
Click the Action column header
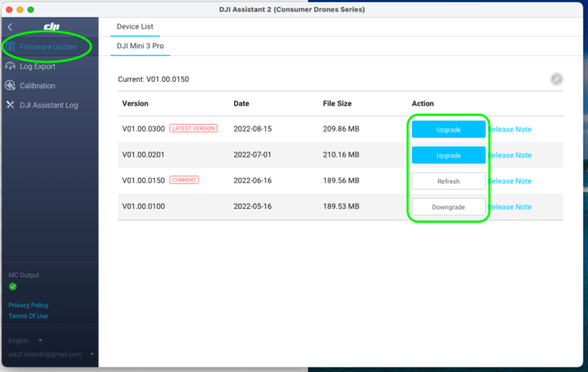[423, 103]
